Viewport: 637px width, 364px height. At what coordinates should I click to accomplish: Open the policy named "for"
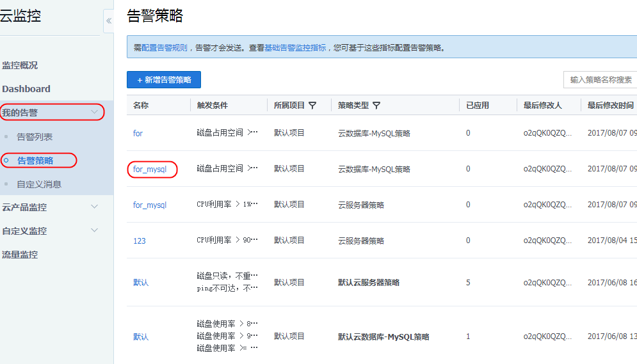click(138, 133)
